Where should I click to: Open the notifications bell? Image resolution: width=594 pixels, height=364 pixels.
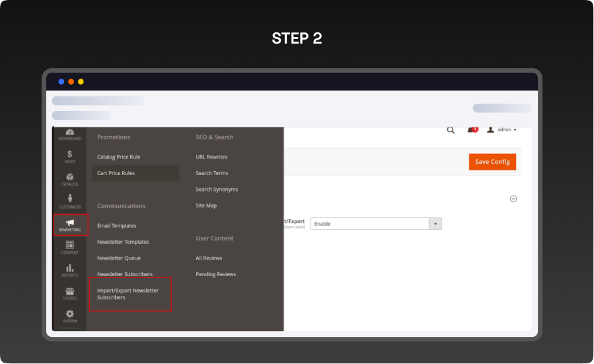click(471, 130)
